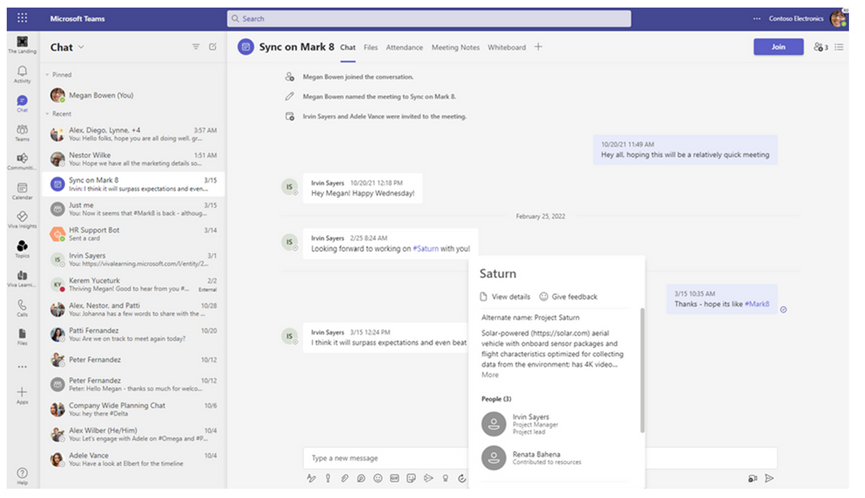Open the Whiteboard tab
This screenshot has width=865, height=498.
pos(506,47)
